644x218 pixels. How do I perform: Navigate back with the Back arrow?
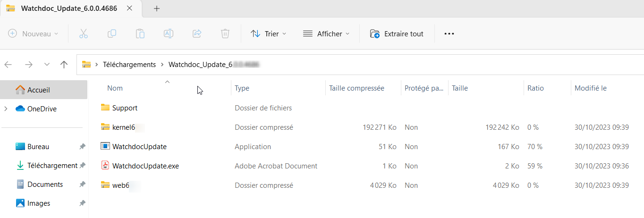(8, 65)
